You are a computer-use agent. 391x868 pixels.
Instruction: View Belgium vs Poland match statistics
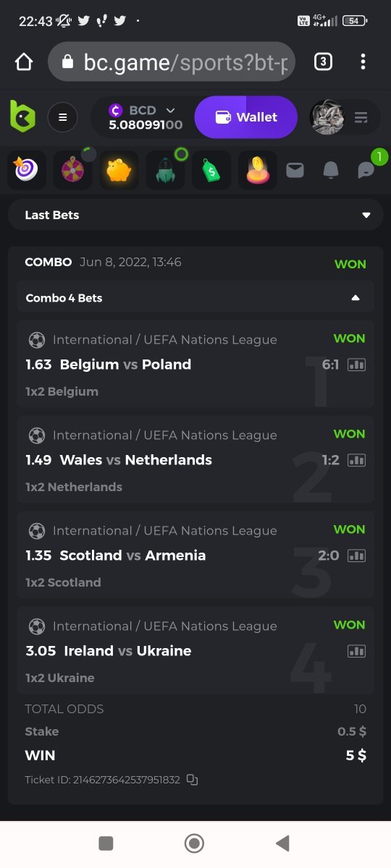coord(356,365)
